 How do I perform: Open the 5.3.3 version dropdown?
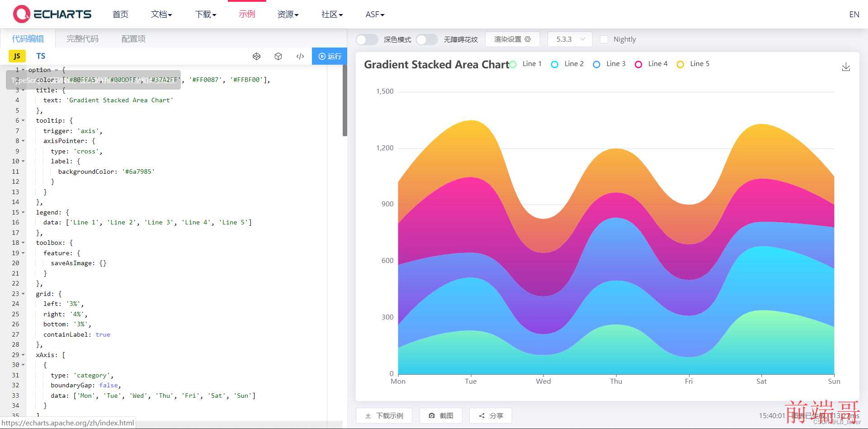coord(570,39)
